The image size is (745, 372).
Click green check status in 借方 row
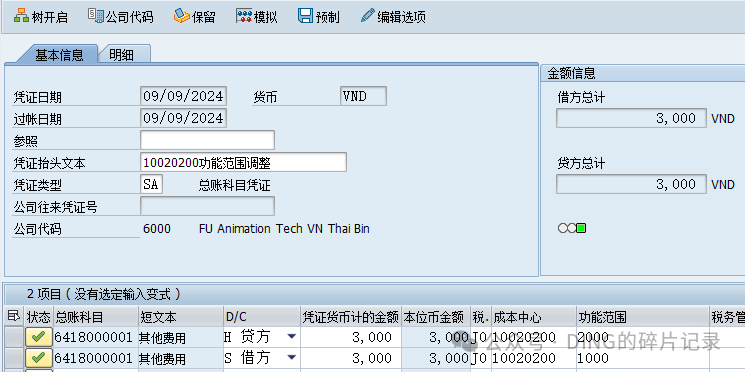38,358
